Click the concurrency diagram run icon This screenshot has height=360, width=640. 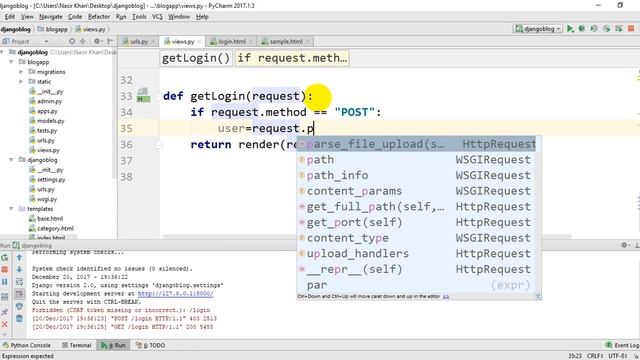point(619,29)
